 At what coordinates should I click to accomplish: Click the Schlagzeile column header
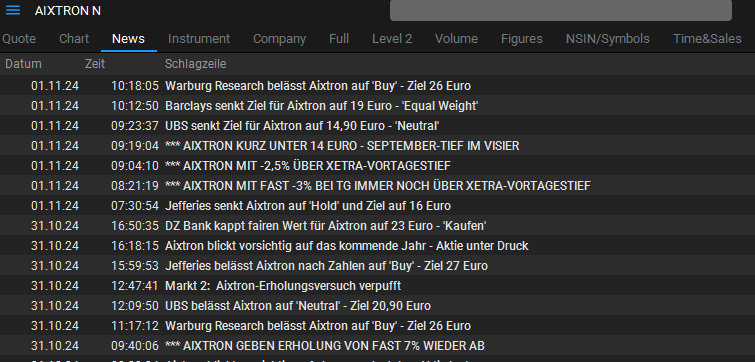pos(195,64)
